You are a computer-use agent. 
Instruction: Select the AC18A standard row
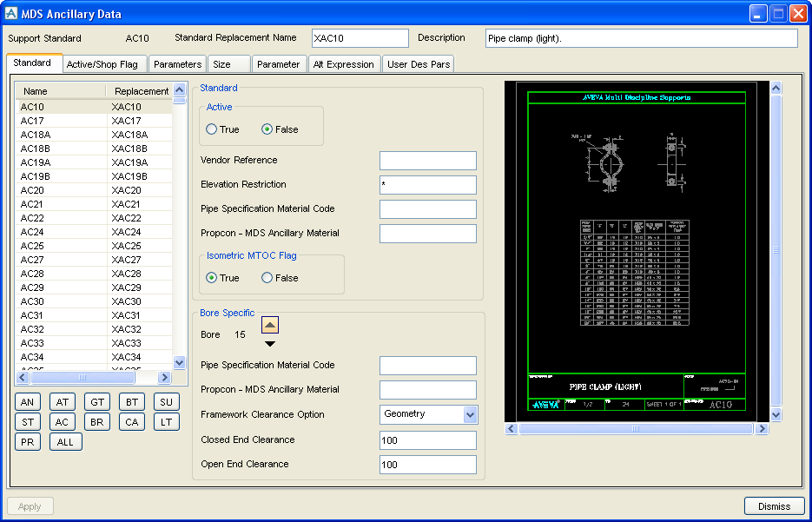(x=96, y=135)
